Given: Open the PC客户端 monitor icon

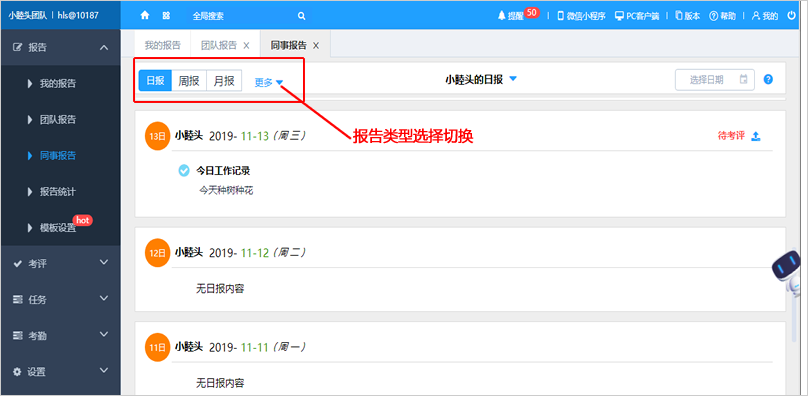Looking at the screenshot, I should 619,15.
